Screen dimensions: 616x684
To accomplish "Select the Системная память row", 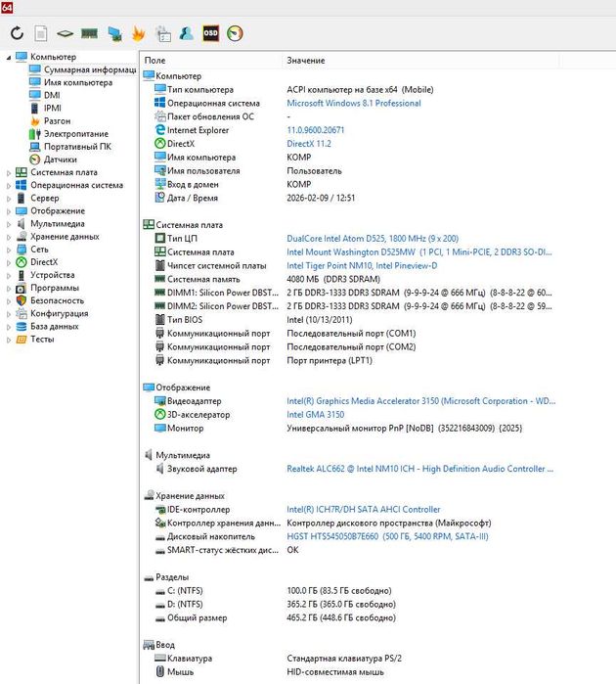I will (x=267, y=279).
